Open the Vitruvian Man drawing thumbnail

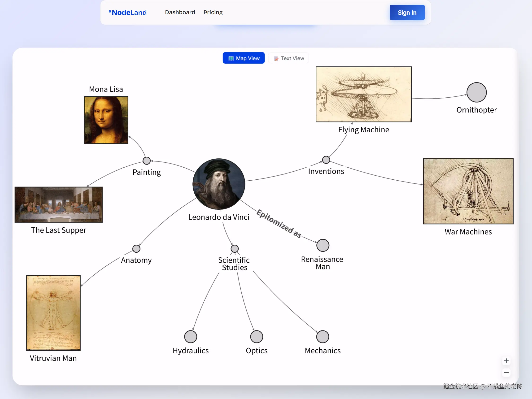pos(53,312)
